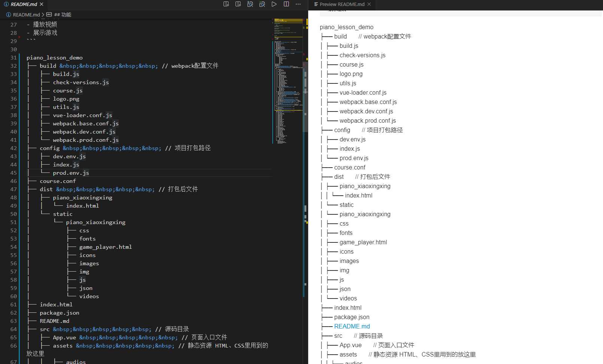Click '// webpack配置文件' in the preview

tap(385, 36)
